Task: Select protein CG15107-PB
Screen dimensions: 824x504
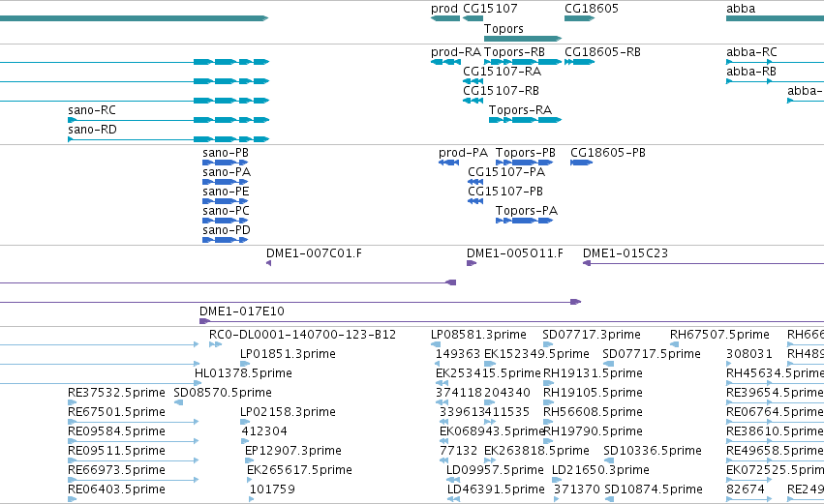Action: coord(475,201)
